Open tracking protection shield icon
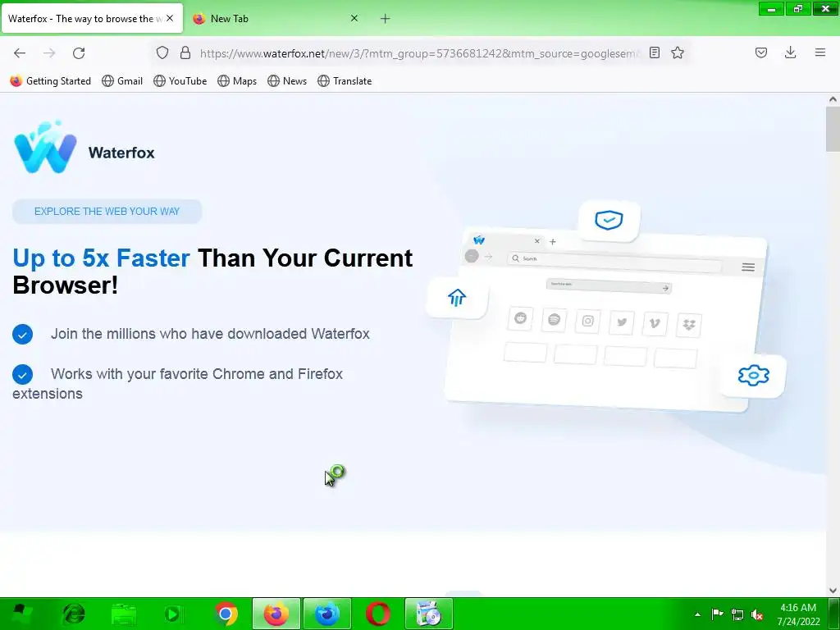Viewport: 840px width, 630px height. click(162, 52)
